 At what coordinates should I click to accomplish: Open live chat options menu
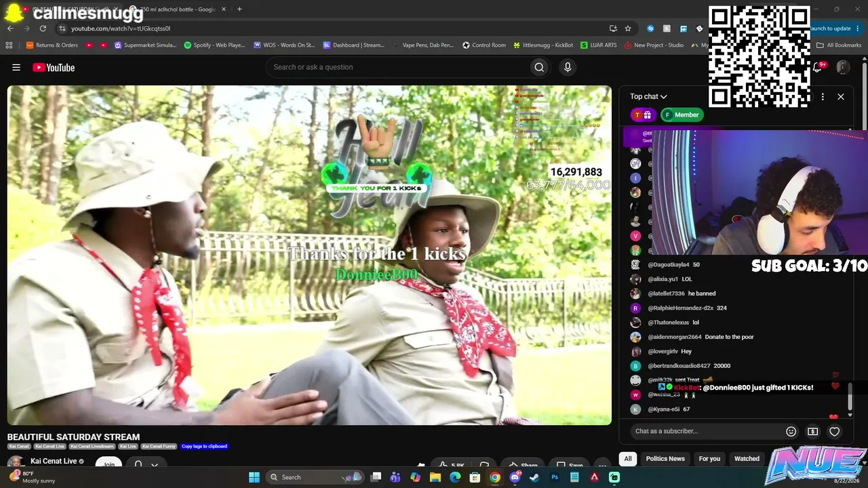(823, 97)
